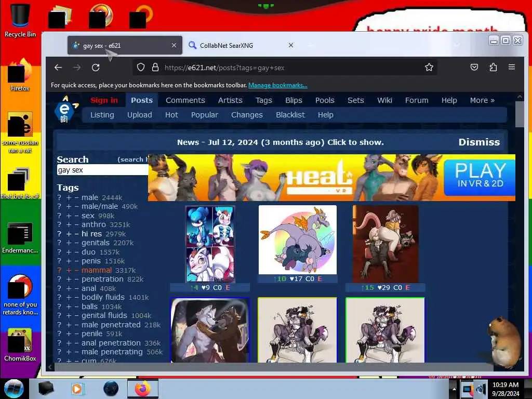Show hidden system tray icons
532x399 pixels.
[x=454, y=389]
